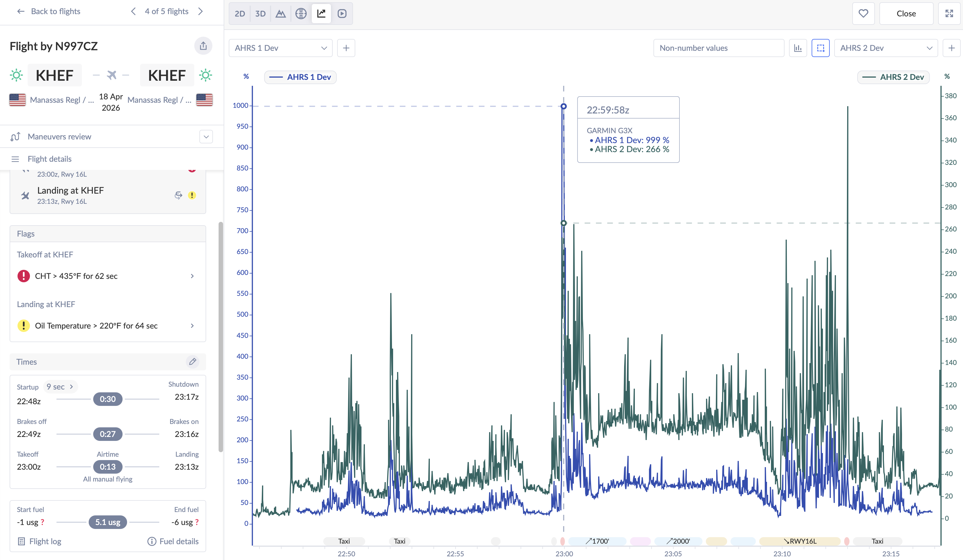Open the flight replay player
Viewport: 963px width, 560px height.
pyautogui.click(x=342, y=14)
